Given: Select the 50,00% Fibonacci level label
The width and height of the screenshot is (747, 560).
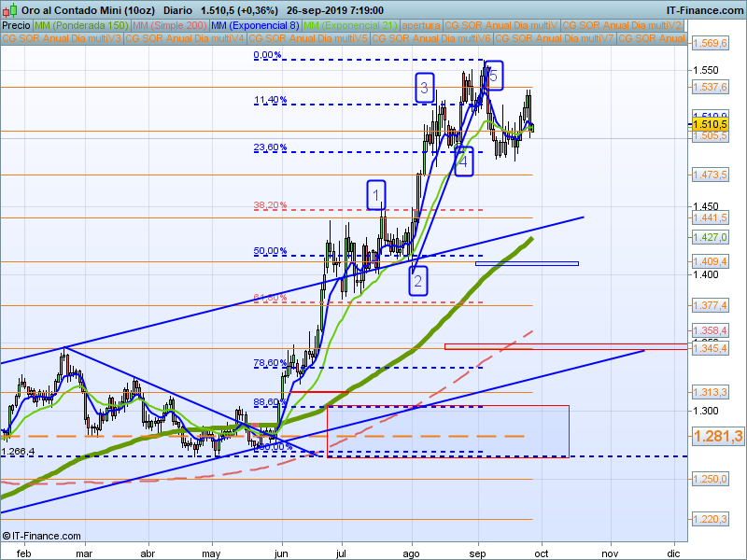Looking at the screenshot, I should (270, 251).
